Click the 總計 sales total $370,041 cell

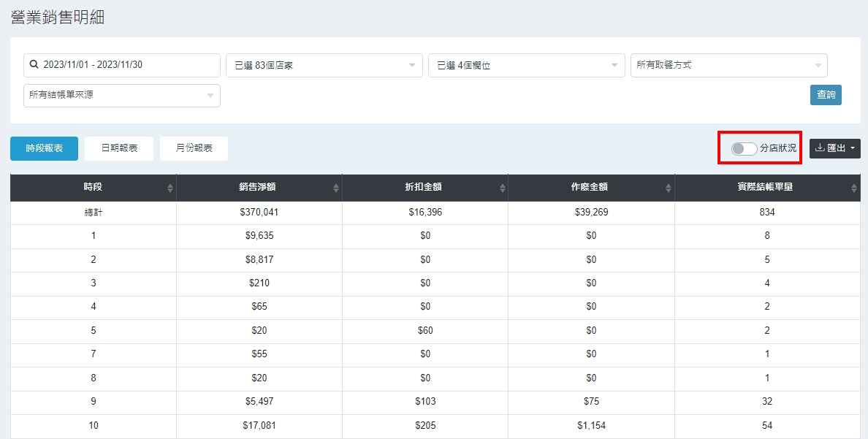click(259, 213)
